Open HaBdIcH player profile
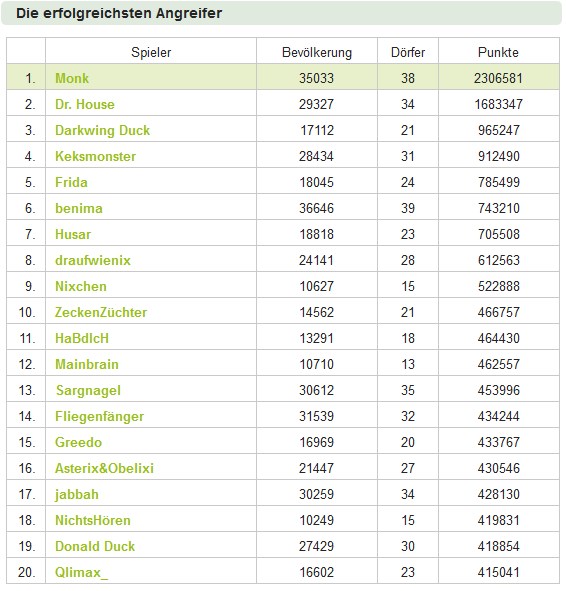This screenshot has height=591, width=566. click(82, 338)
